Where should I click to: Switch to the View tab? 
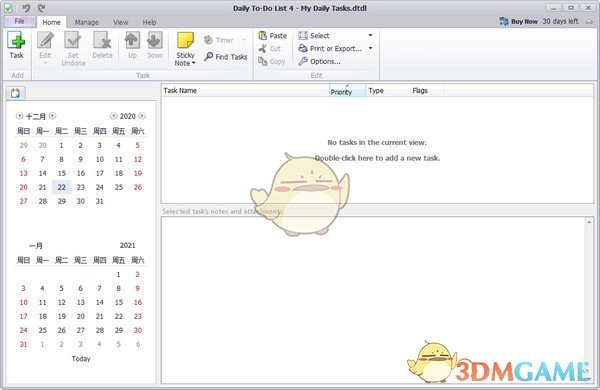121,22
